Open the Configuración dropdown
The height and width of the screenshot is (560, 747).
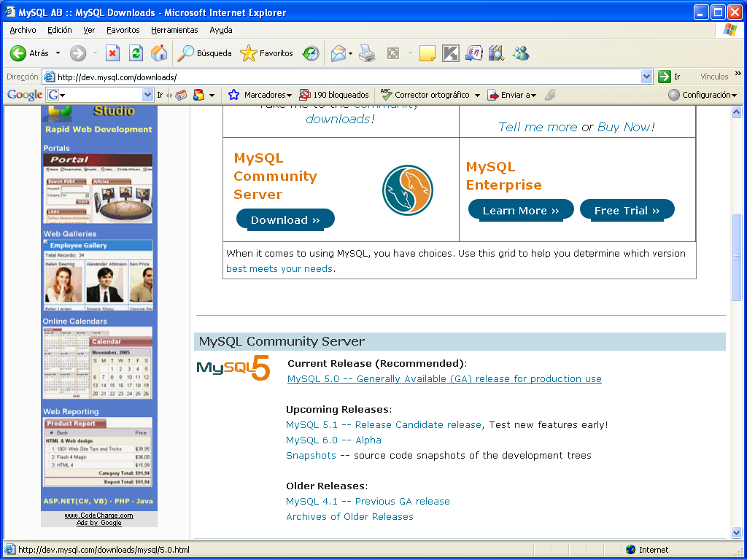tap(703, 95)
